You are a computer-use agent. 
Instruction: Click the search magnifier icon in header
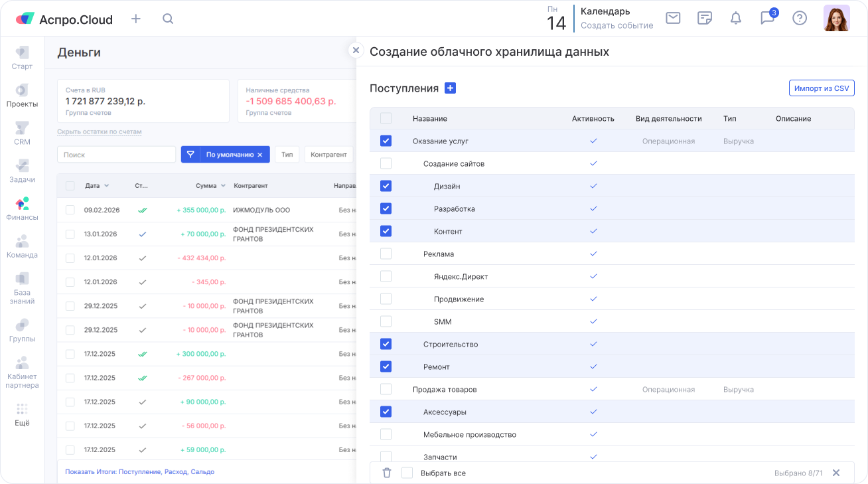pyautogui.click(x=168, y=19)
